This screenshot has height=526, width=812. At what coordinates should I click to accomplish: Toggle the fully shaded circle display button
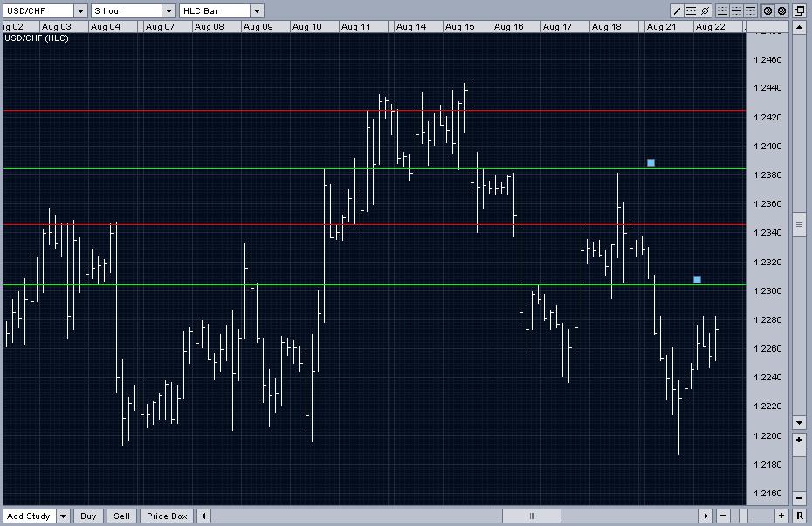782,10
